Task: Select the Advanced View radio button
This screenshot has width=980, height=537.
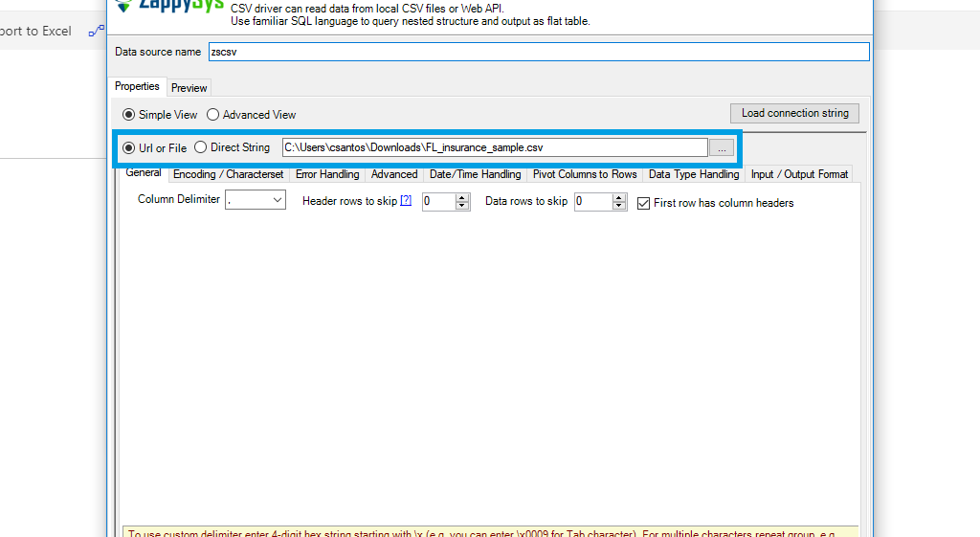Action: coord(213,115)
